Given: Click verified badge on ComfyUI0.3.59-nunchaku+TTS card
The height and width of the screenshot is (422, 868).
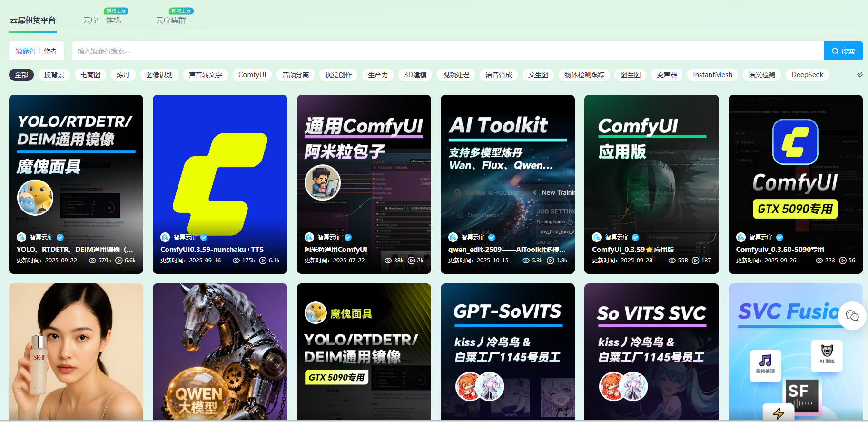Looking at the screenshot, I should click(x=204, y=237).
